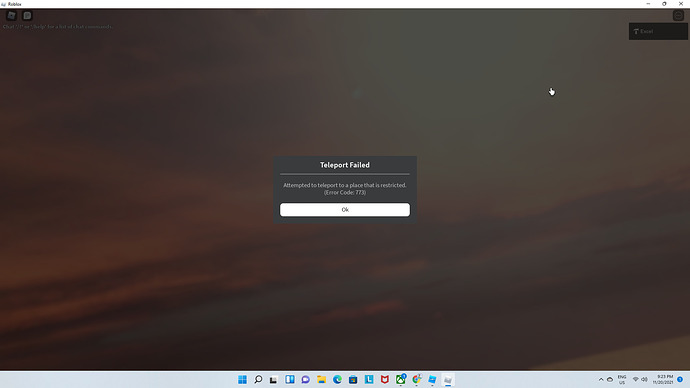Switch to Google Chrome on taskbar

click(x=416, y=380)
